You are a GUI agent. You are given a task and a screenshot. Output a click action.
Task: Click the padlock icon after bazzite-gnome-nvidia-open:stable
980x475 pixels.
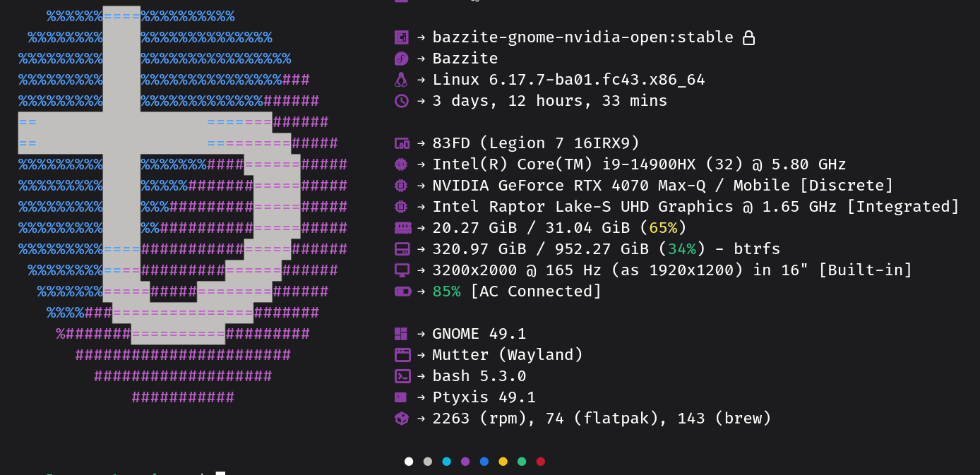click(x=749, y=37)
